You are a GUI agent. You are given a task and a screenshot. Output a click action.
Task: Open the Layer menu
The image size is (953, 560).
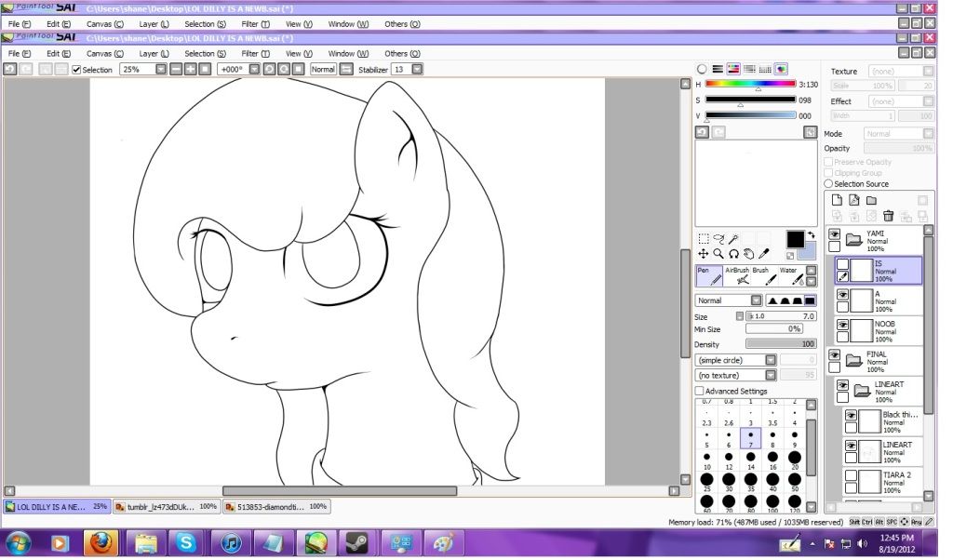pos(154,53)
